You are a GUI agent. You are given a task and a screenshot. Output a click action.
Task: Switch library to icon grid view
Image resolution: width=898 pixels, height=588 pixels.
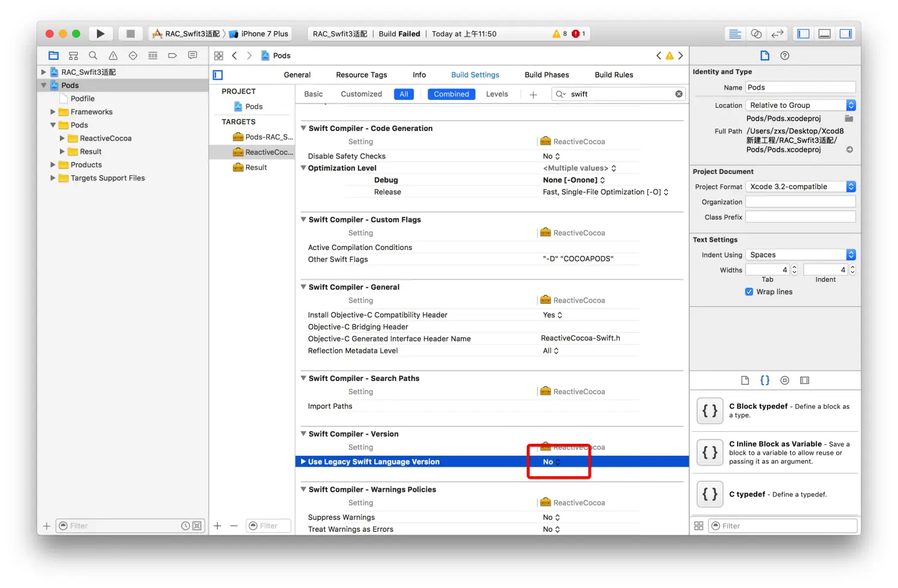699,526
